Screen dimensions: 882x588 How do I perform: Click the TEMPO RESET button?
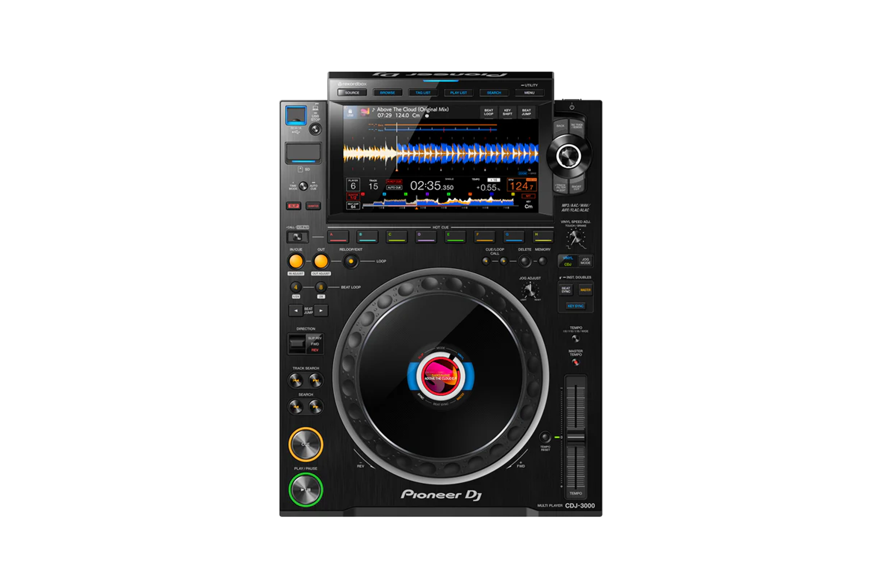(x=545, y=437)
